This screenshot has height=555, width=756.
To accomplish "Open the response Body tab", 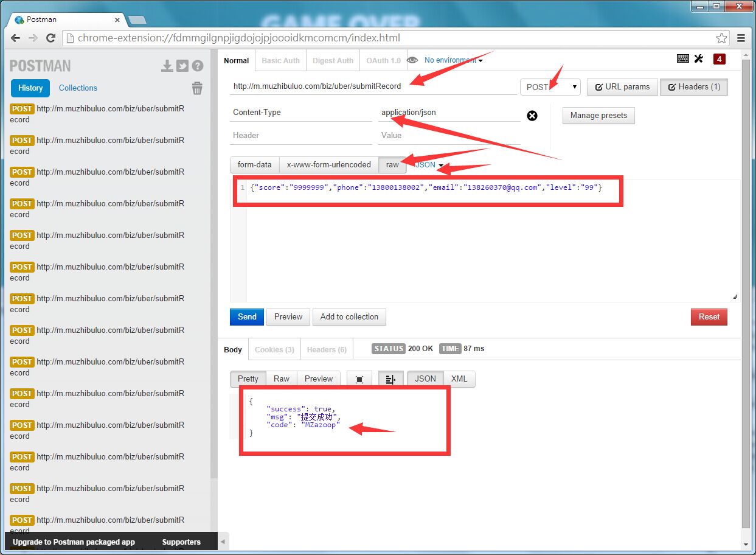I will 233,350.
